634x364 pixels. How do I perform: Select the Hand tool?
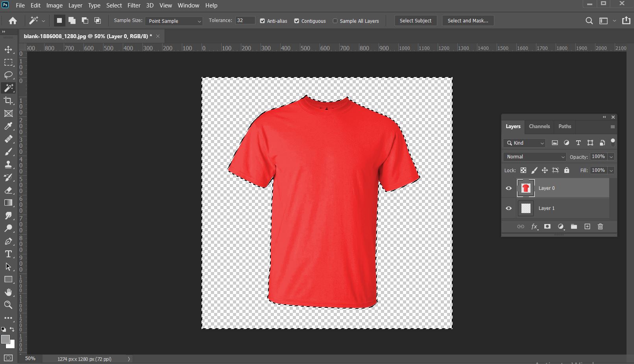point(8,292)
